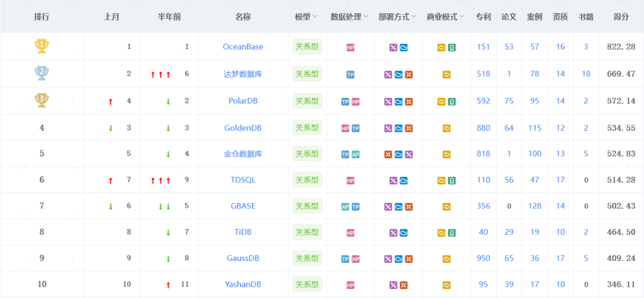The height and width of the screenshot is (298, 644).
Task: Open the TiDB database link
Action: coord(243,232)
